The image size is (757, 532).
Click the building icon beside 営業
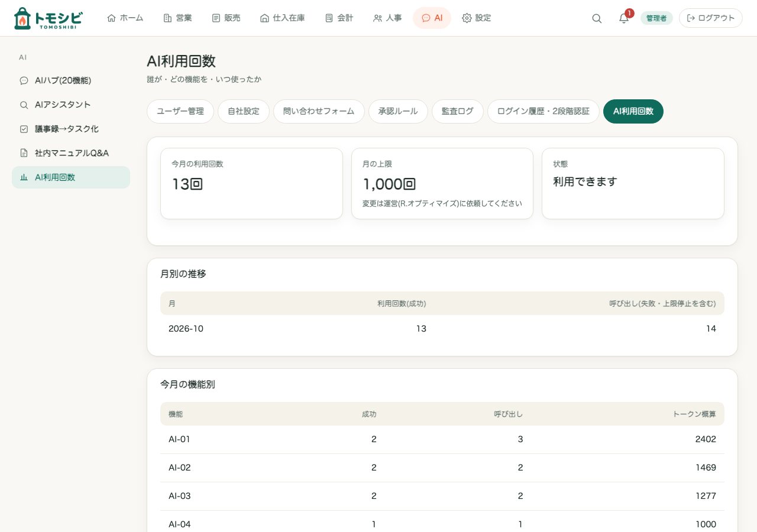pos(167,18)
